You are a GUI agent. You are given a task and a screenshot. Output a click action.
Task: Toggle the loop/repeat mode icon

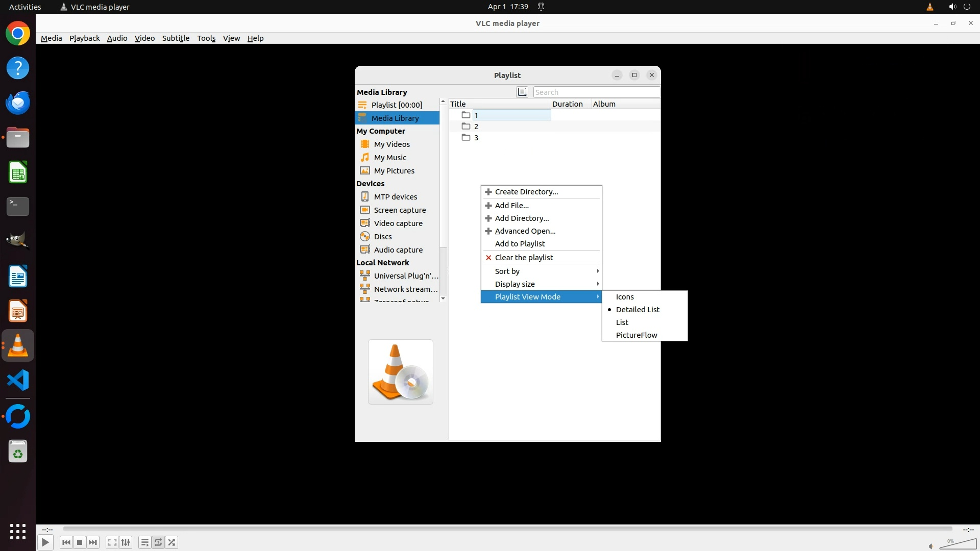158,542
